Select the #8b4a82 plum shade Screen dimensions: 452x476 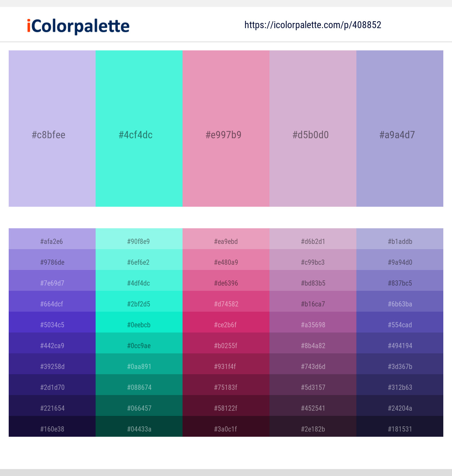coord(313,346)
